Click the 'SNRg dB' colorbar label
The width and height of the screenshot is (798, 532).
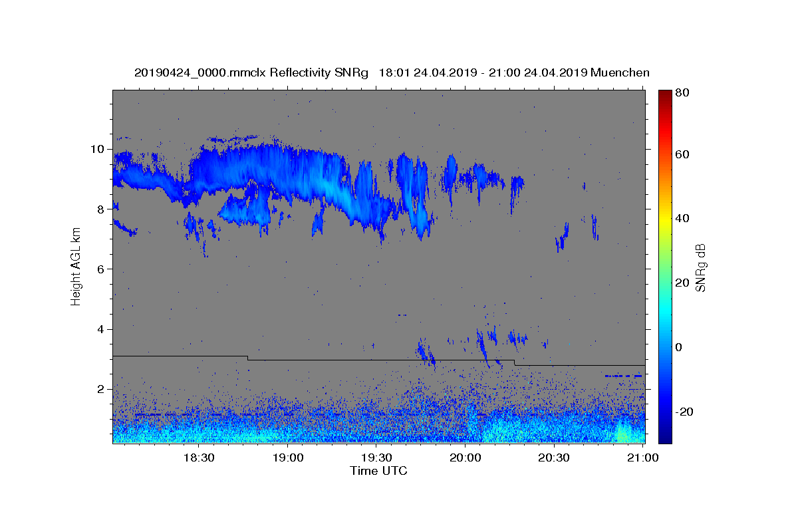[x=700, y=267]
